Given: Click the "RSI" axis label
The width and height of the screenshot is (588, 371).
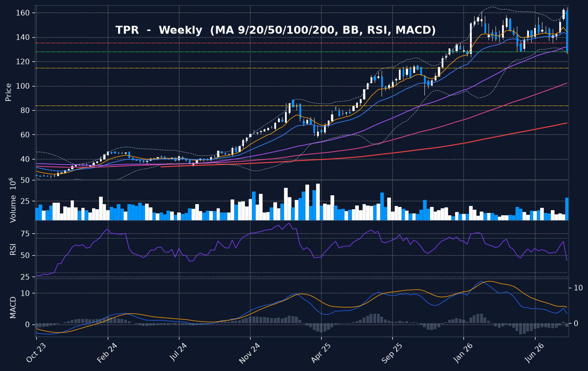Looking at the screenshot, I should [13, 250].
